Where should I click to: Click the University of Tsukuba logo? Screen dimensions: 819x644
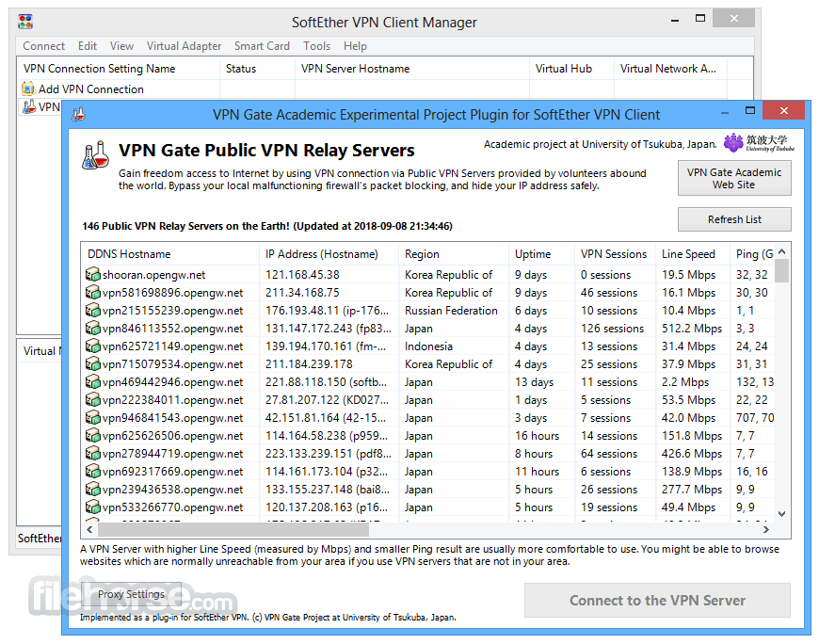click(x=759, y=142)
